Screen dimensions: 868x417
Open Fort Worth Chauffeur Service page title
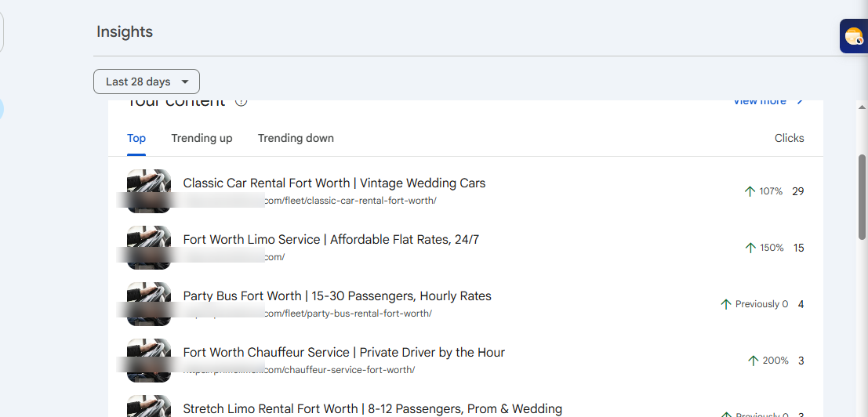point(343,352)
